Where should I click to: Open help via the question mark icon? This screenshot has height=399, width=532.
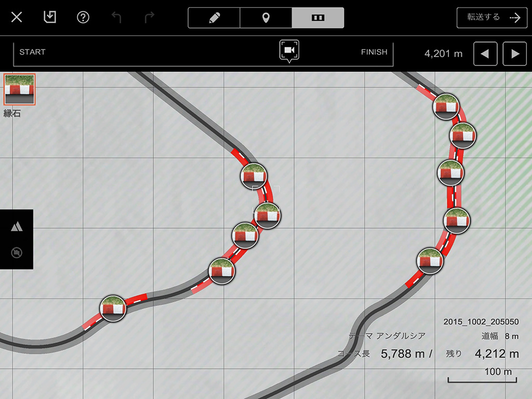[83, 17]
